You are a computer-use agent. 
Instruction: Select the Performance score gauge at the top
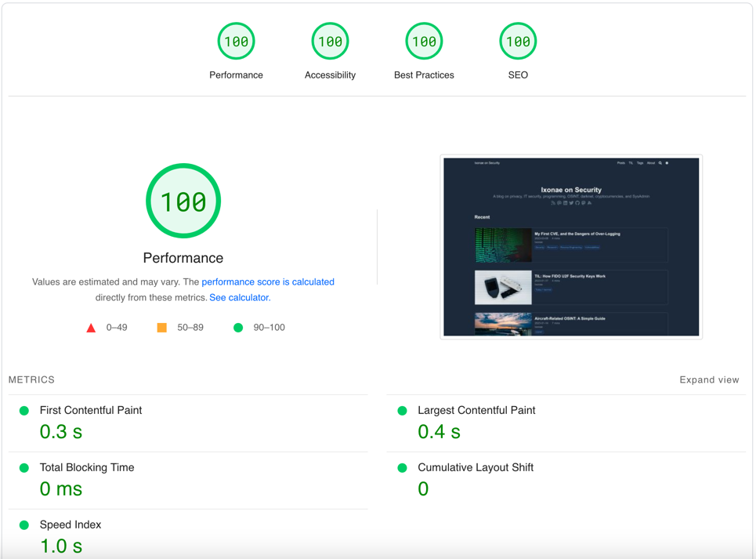tap(236, 41)
